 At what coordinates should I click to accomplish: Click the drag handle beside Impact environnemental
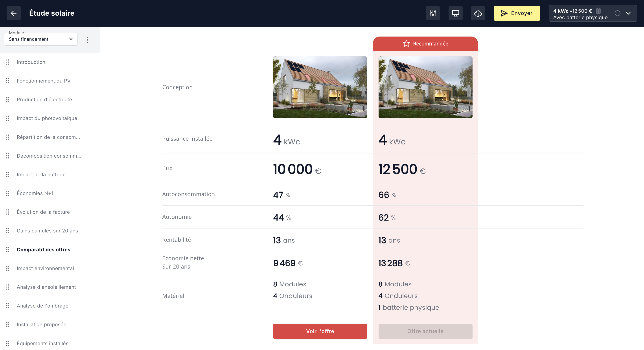(8, 268)
